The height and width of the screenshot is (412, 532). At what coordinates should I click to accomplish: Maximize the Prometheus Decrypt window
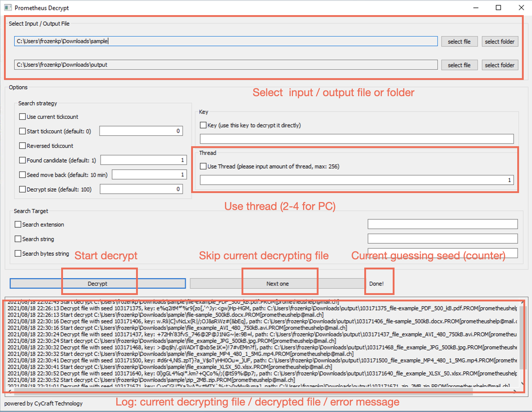pyautogui.click(x=499, y=8)
